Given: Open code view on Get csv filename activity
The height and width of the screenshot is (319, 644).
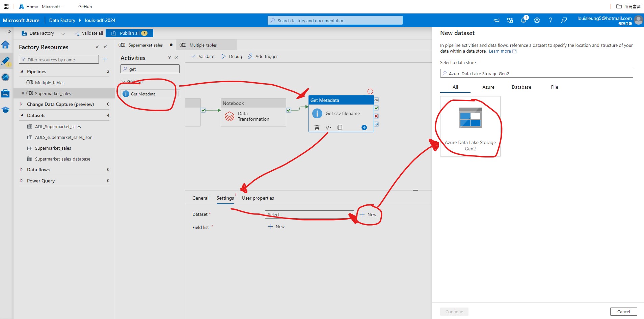Looking at the screenshot, I should [x=328, y=127].
